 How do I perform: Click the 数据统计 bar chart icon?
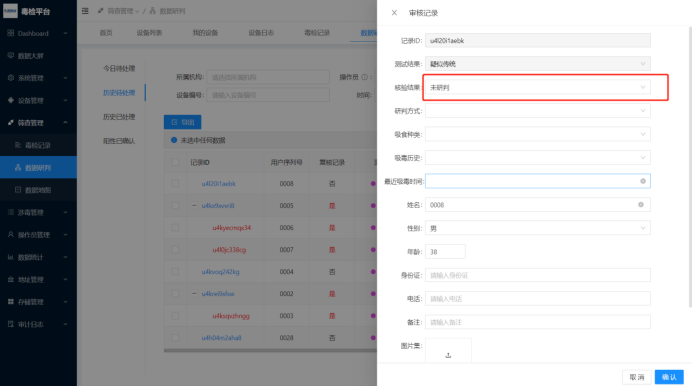[11, 257]
